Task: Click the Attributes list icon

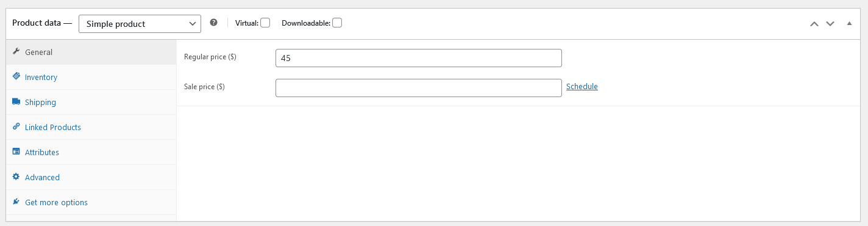Action: click(x=16, y=152)
